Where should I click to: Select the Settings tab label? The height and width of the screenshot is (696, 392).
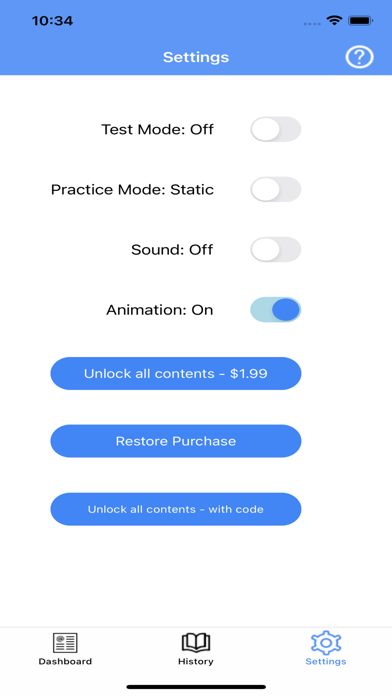(326, 661)
